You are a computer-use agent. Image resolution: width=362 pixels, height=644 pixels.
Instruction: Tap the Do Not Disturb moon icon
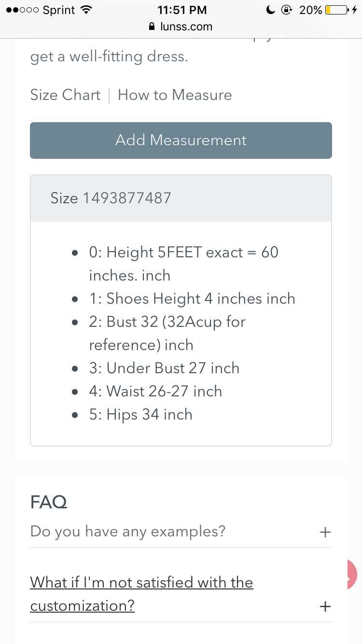point(271,10)
